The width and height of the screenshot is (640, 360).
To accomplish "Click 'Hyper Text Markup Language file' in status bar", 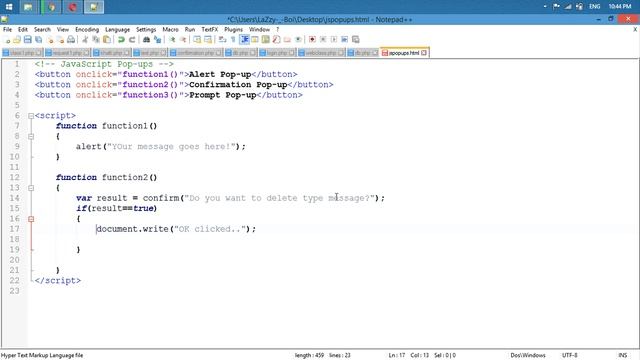I will (x=42, y=356).
